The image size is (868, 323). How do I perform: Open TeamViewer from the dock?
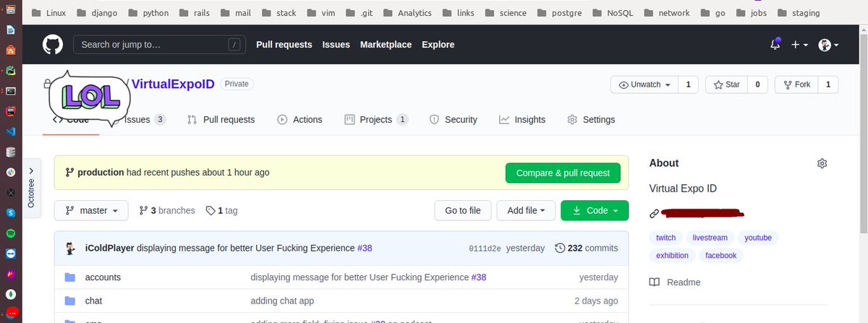(x=11, y=254)
